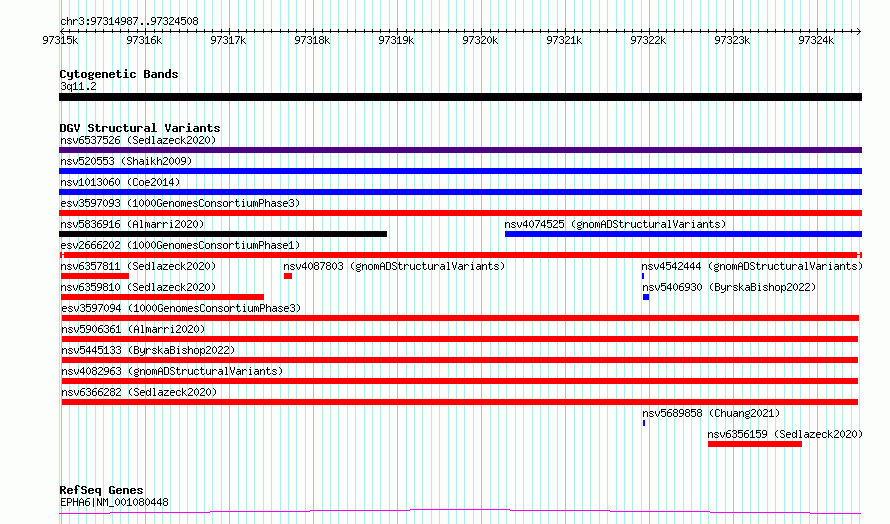Screen dimensions: 890x524
Task: Click the red bar under nsv5906361
Action: (460, 339)
